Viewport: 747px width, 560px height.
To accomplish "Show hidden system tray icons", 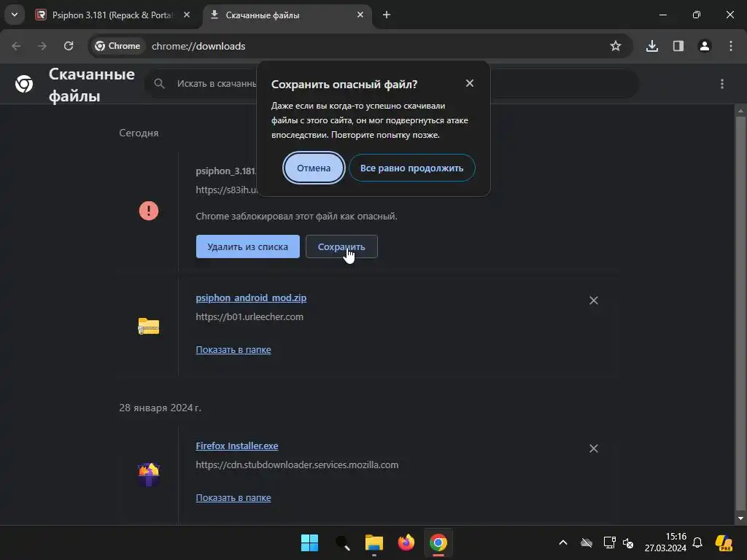I will tap(563, 542).
